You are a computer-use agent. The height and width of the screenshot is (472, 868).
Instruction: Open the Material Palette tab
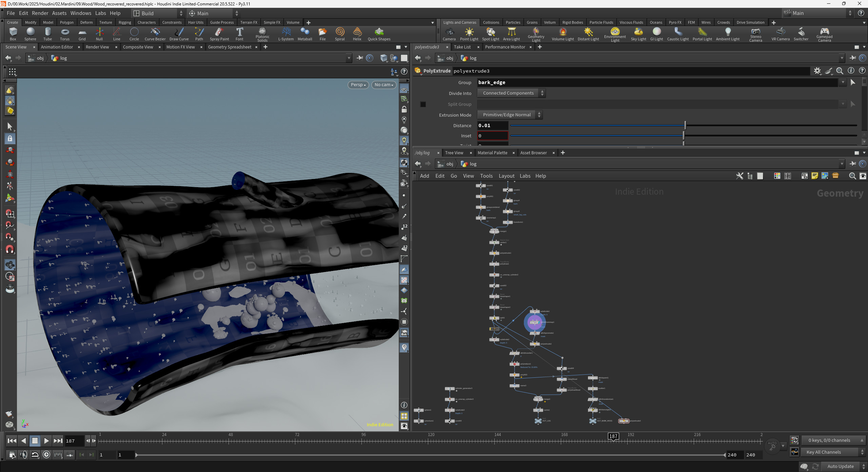point(492,153)
